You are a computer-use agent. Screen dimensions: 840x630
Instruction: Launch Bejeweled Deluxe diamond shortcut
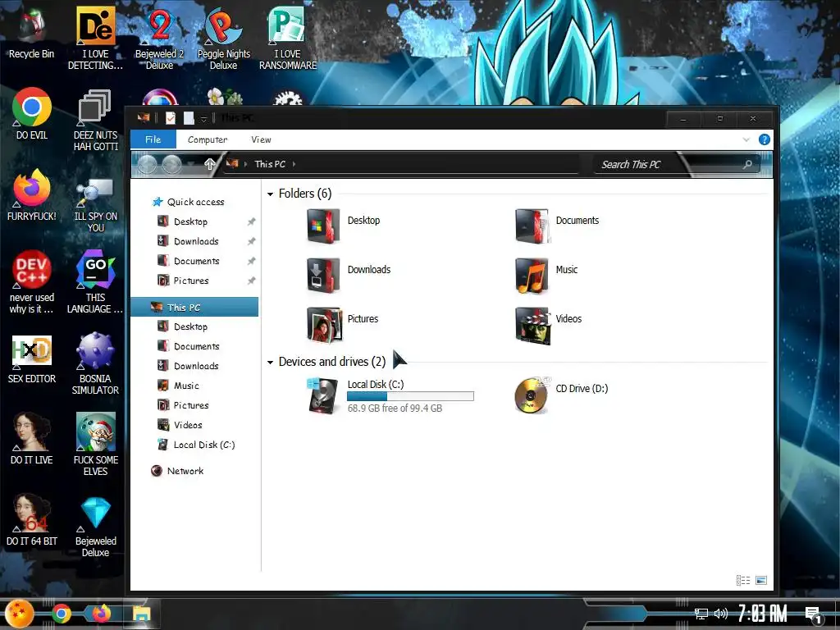[x=95, y=526]
